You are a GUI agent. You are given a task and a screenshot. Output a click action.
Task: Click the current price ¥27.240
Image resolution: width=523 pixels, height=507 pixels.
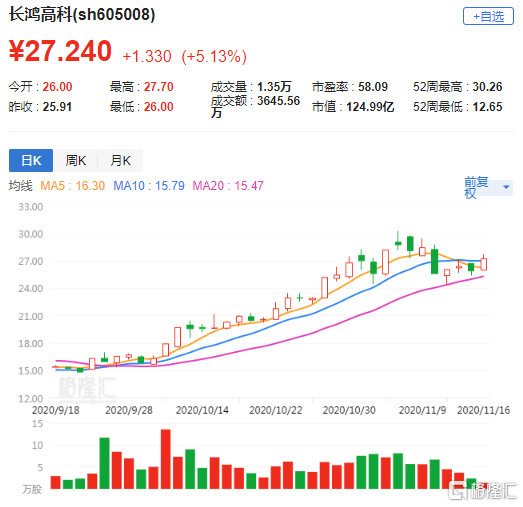[x=60, y=51]
